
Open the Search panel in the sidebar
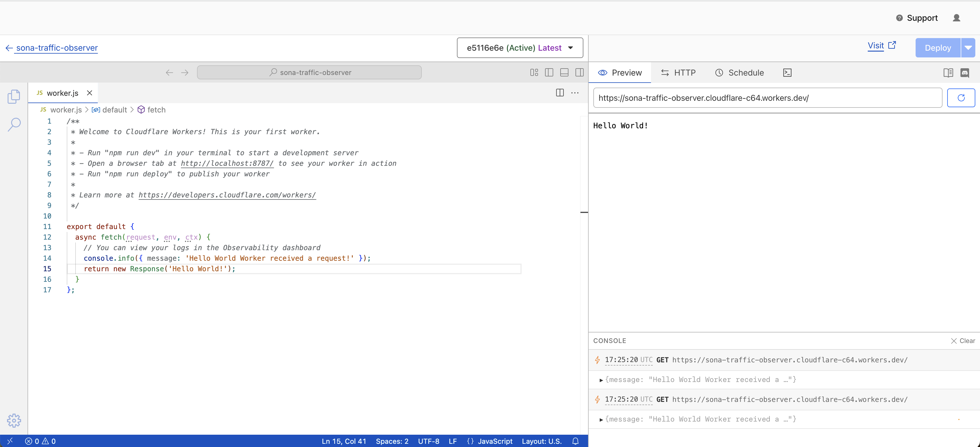click(x=14, y=124)
